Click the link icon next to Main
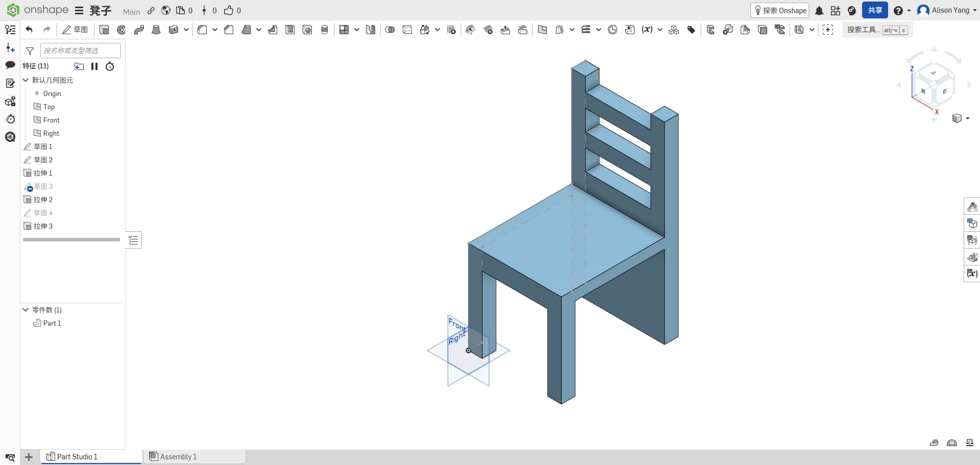 [x=151, y=11]
